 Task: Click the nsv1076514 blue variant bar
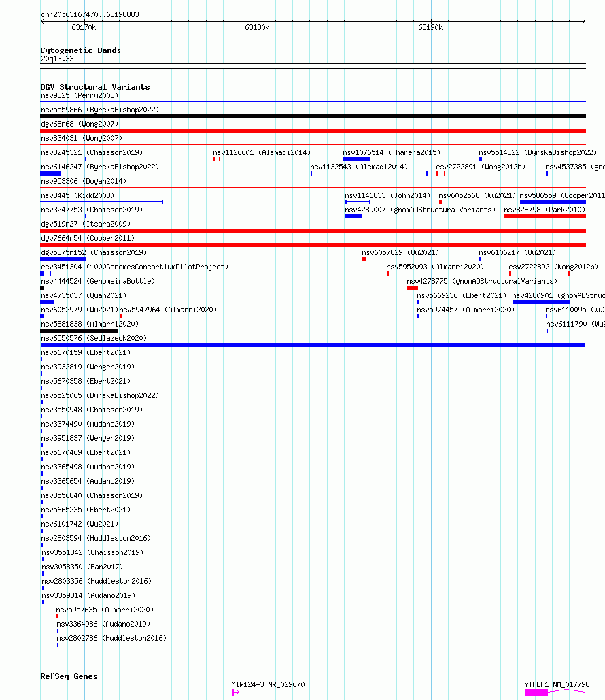(x=356, y=159)
